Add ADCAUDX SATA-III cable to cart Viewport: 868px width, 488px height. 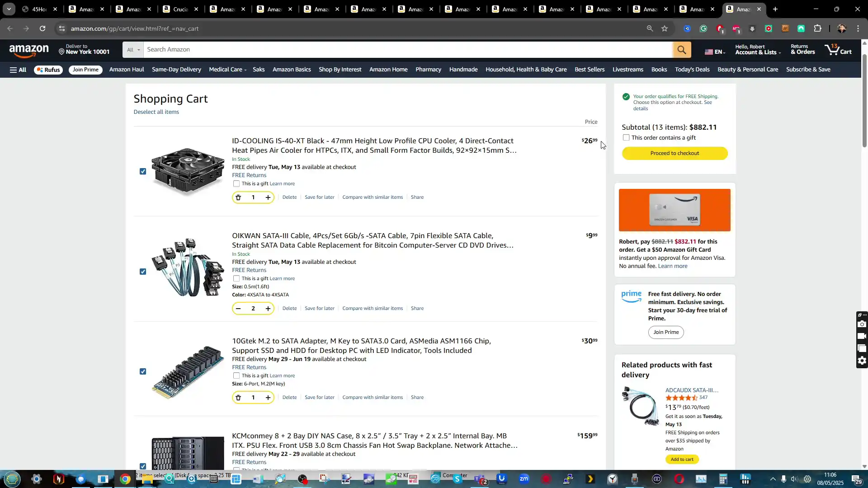tap(682, 460)
